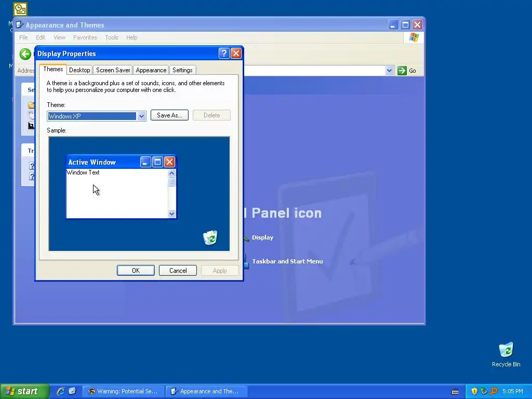Click the 5:05 PM system clock

513,391
